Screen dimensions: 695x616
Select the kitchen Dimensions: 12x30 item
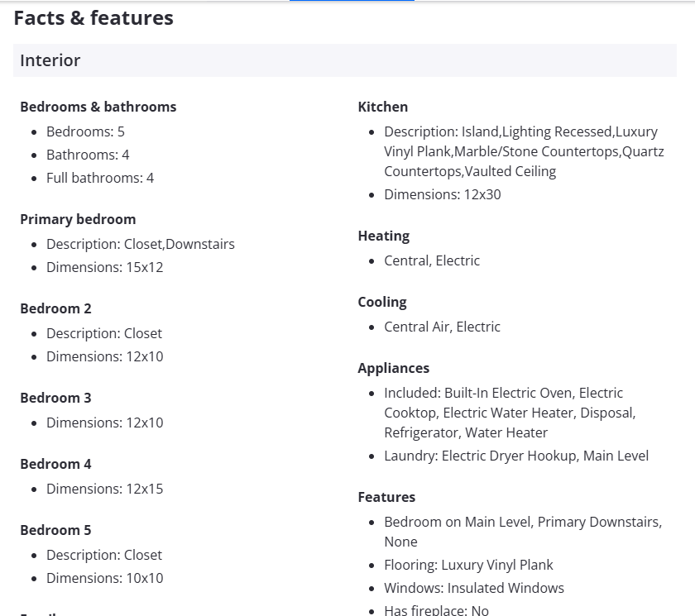(442, 194)
